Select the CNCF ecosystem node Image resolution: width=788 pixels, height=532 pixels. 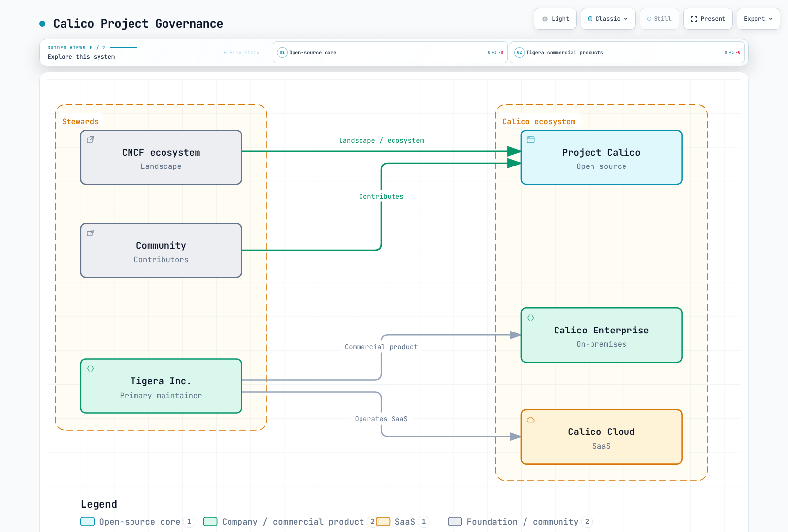pyautogui.click(x=161, y=158)
